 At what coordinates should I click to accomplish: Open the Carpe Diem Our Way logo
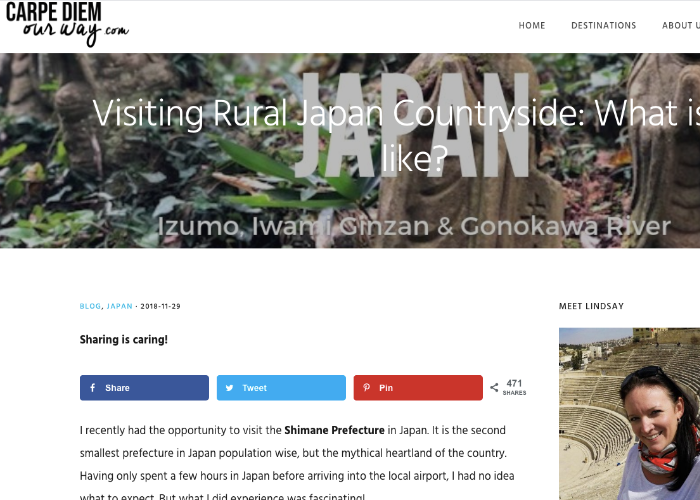point(67,24)
